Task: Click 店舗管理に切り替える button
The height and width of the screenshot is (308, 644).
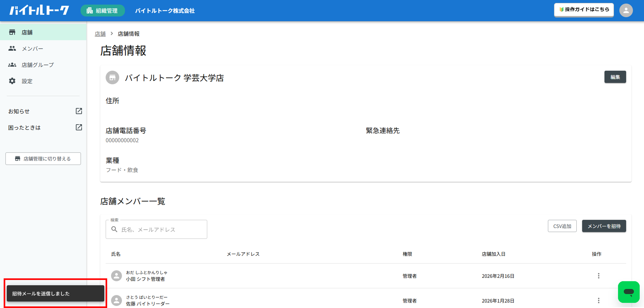Action: 43,159
